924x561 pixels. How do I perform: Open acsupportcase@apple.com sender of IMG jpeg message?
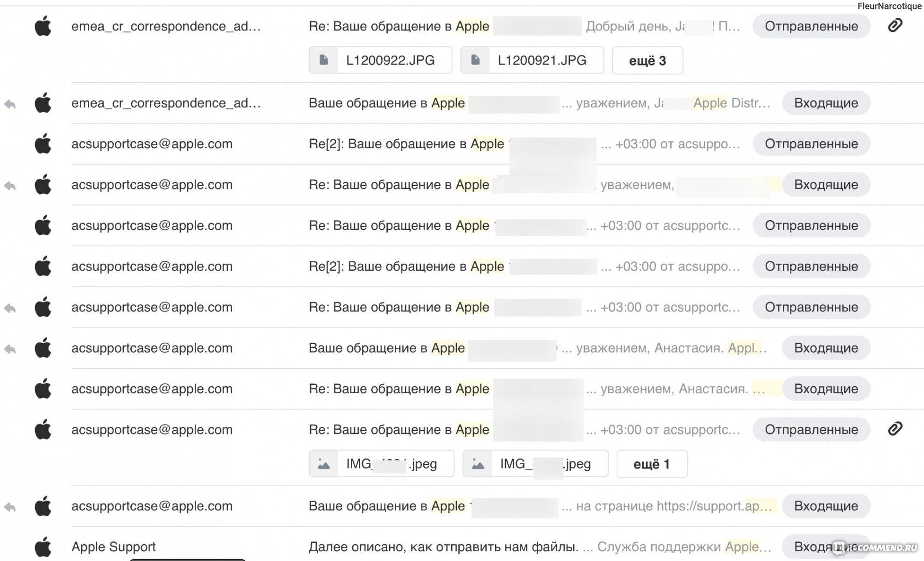click(x=152, y=430)
